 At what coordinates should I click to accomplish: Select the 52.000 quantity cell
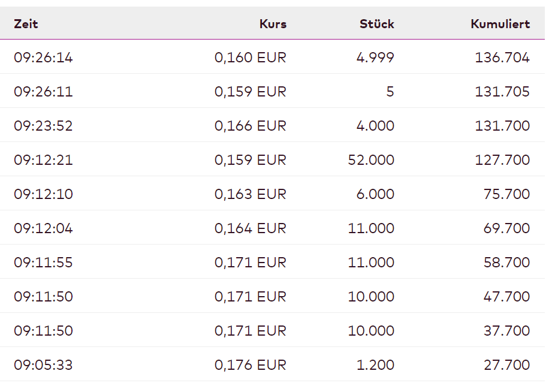click(371, 160)
